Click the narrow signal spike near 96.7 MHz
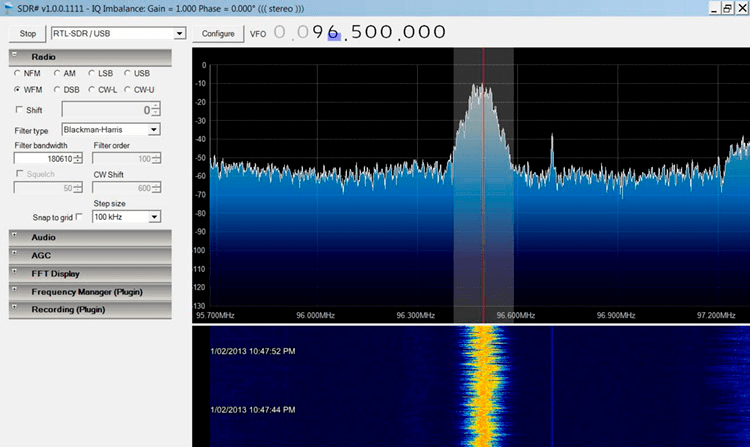 552,151
